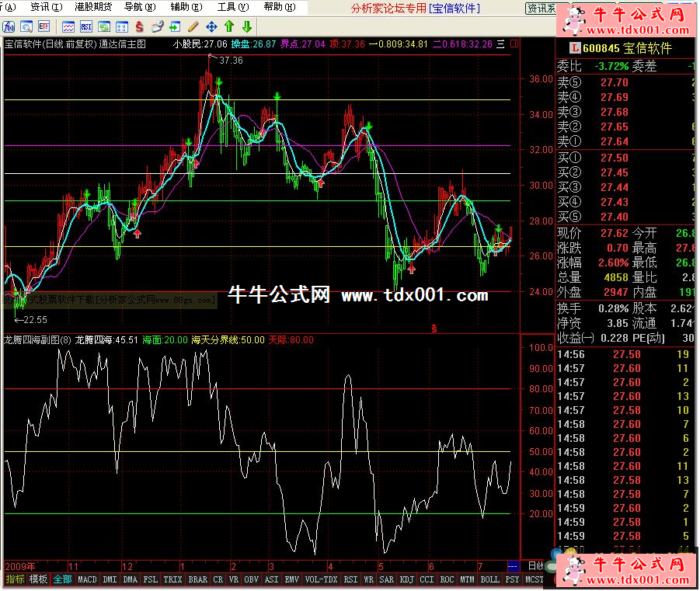Click the wavy-line chart window icon
This screenshot has height=591, width=700.
[x=68, y=26]
